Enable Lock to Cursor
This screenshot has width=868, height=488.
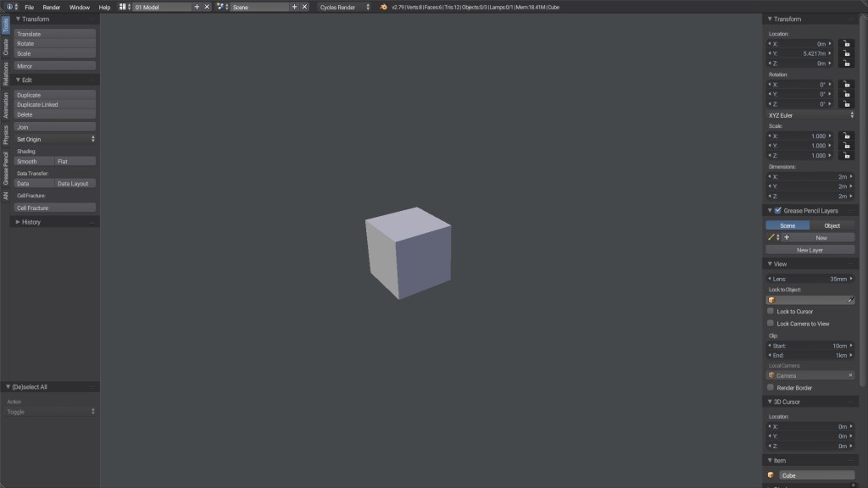click(x=771, y=311)
